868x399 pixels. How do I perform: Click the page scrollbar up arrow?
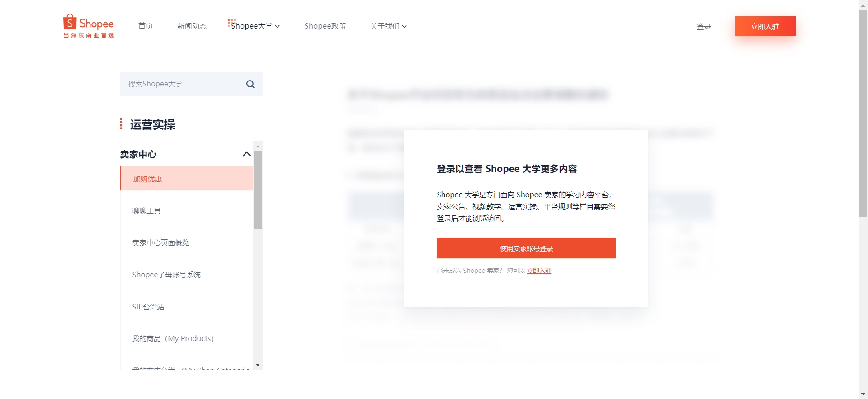point(863,5)
